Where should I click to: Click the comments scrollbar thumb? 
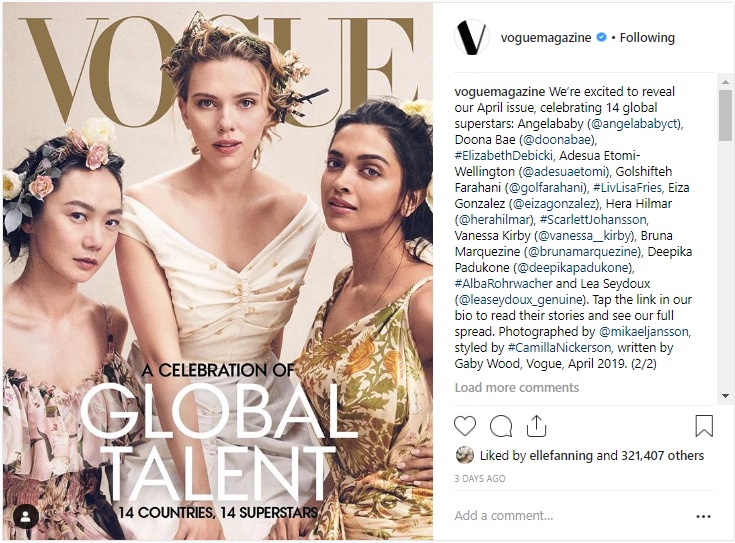tap(725, 115)
